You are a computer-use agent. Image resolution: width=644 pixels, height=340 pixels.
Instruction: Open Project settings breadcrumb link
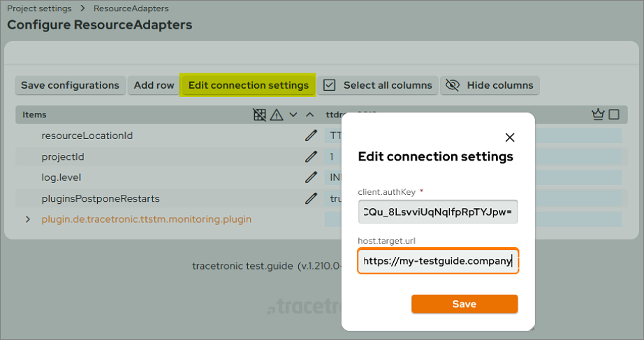pos(39,8)
